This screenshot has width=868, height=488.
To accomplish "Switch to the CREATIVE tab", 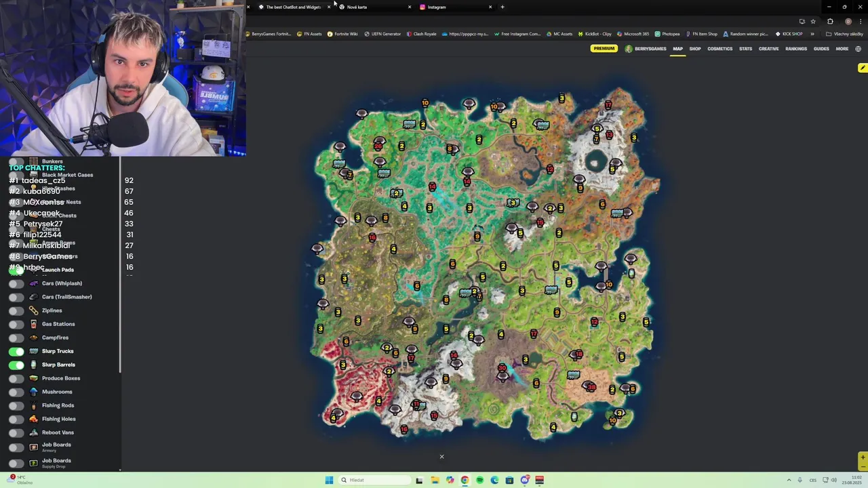I will click(768, 49).
